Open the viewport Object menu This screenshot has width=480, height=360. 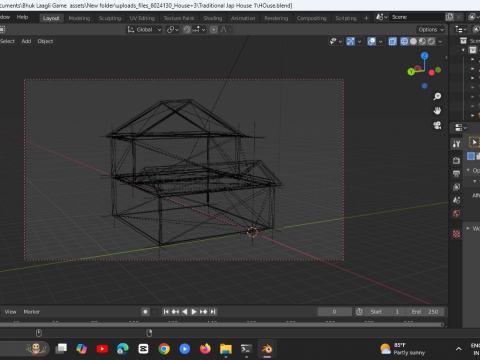(x=45, y=41)
